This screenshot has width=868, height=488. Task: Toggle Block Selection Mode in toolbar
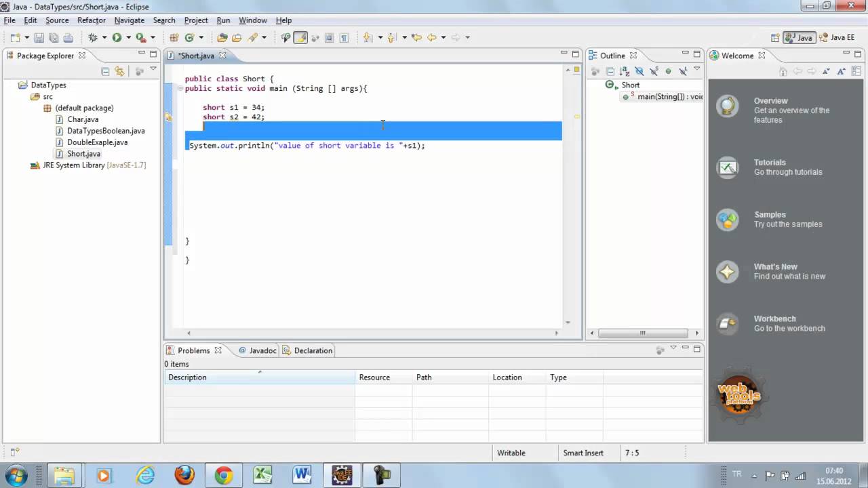[x=330, y=38]
